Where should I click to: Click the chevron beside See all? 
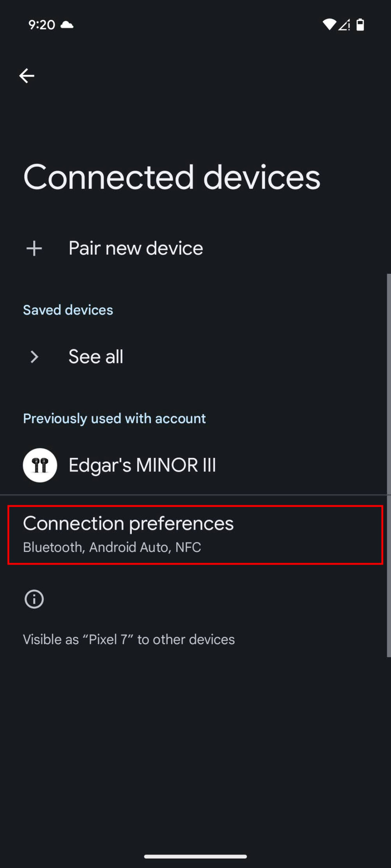coord(34,357)
